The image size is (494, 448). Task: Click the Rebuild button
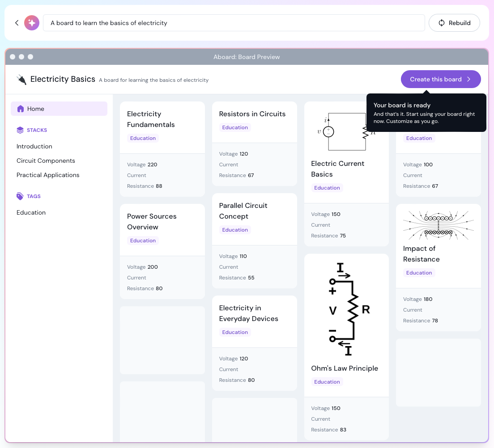(x=454, y=23)
